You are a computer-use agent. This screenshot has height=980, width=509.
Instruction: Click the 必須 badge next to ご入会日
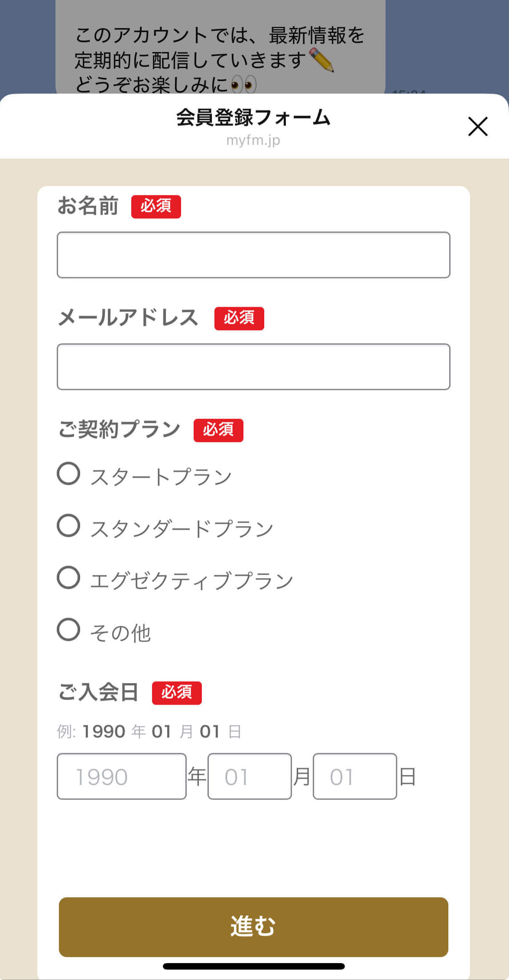pyautogui.click(x=177, y=693)
